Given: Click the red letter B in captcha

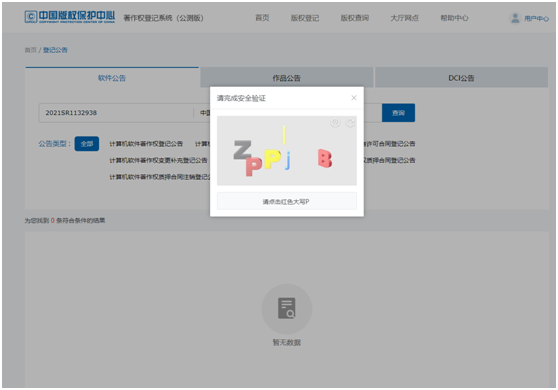Looking at the screenshot, I should click(x=325, y=158).
